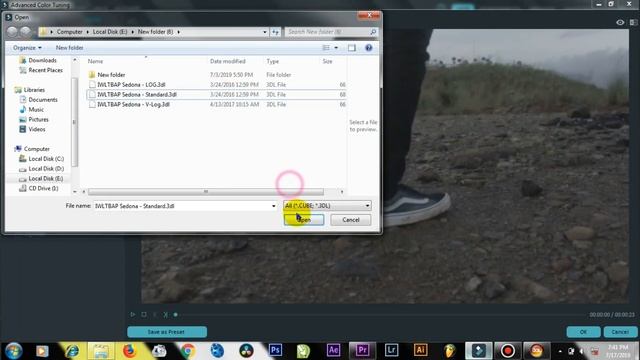640x360 pixels.
Task: Navigate forward with the Forward arrow
Action: point(25,31)
